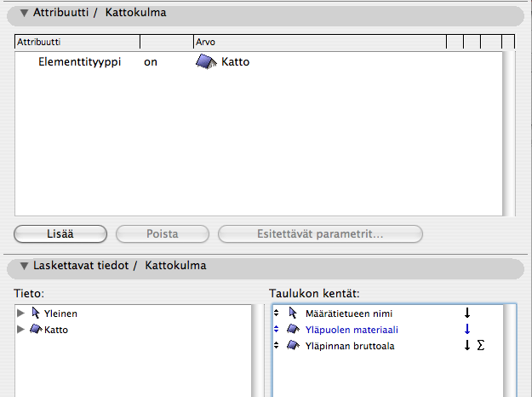This screenshot has width=532, height=397.
Task: Click the roof icon beside Yläpuolen materiaali
Action: [293, 329]
